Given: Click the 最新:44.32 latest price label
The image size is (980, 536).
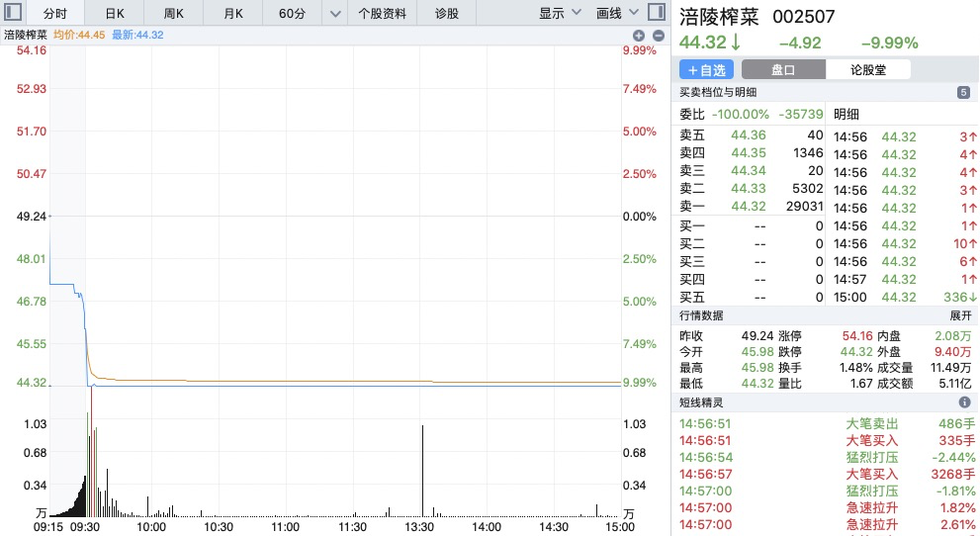Looking at the screenshot, I should [137, 35].
